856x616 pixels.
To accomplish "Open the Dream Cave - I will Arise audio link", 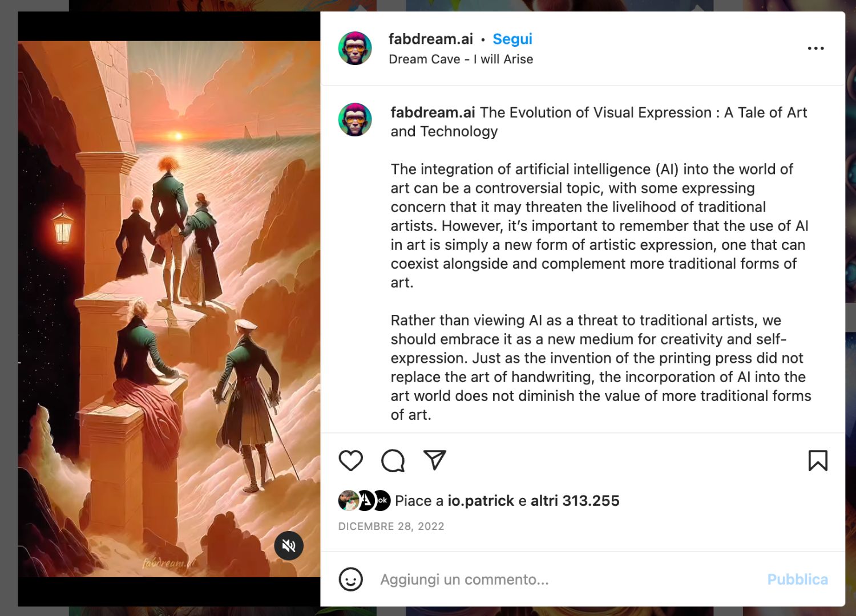I will click(x=461, y=59).
